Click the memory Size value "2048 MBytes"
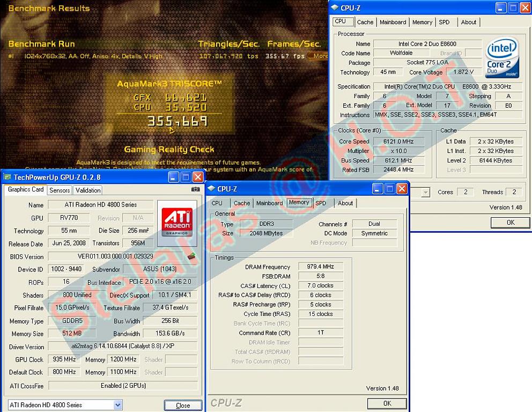This screenshot has width=532, height=412. coord(267,233)
